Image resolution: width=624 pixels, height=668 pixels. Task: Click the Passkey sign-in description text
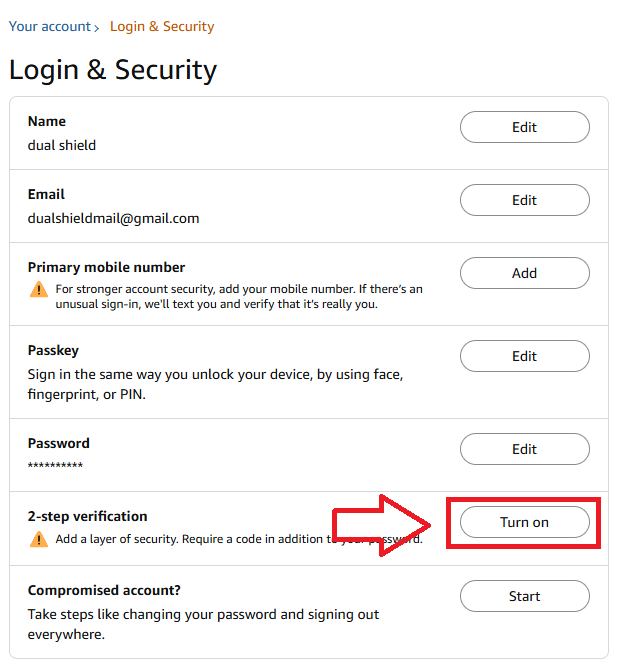[x=215, y=384]
